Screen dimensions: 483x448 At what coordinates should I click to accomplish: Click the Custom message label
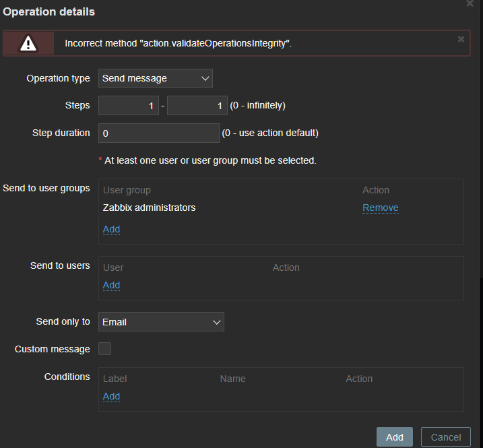52,349
